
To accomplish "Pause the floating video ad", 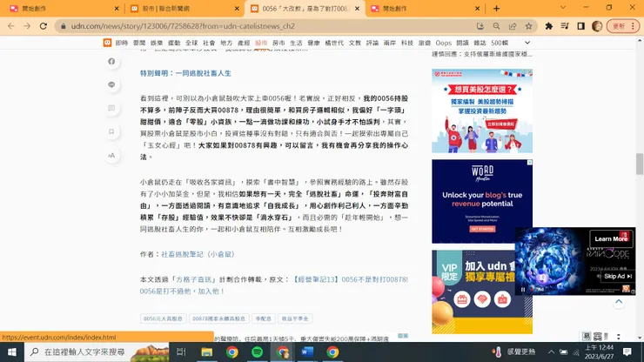I will (523, 289).
